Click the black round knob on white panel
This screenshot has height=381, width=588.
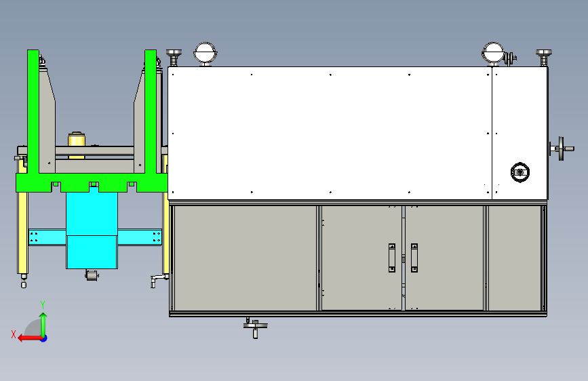click(x=520, y=172)
